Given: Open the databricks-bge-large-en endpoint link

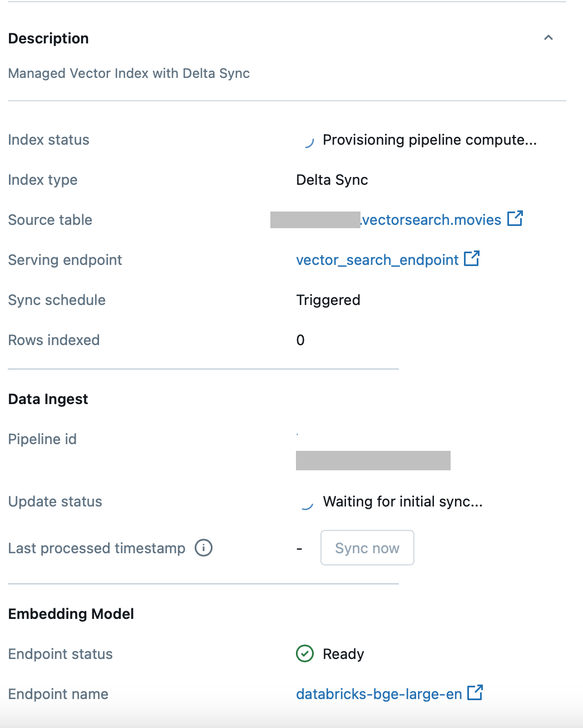Looking at the screenshot, I should (379, 694).
